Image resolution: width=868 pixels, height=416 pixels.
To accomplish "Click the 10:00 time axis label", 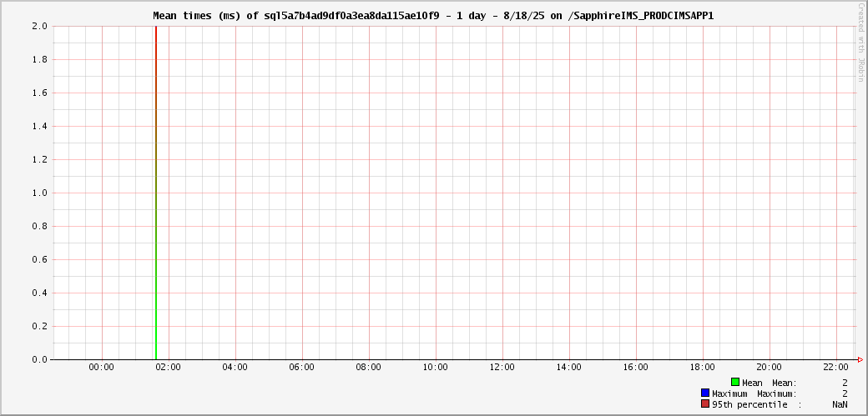I will coord(436,367).
